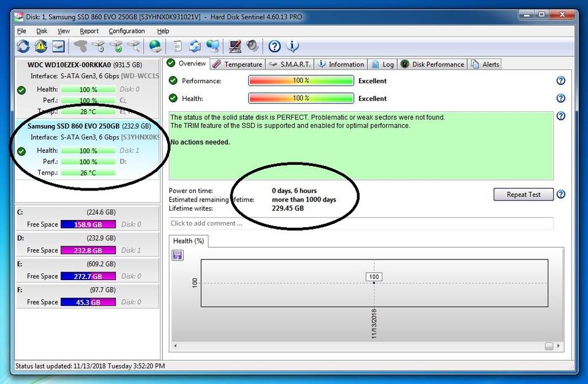This screenshot has height=384, width=588.
Task: Select the Overview tab
Action: click(x=187, y=63)
